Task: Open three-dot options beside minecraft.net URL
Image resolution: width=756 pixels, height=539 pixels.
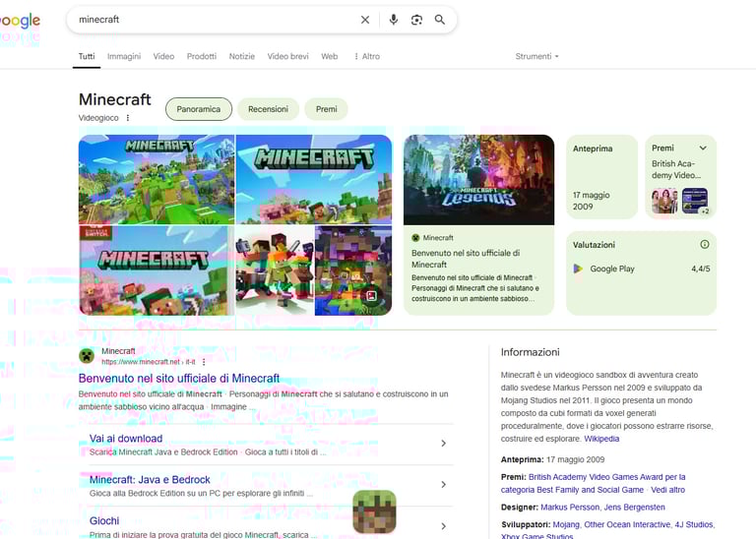Action: point(204,362)
